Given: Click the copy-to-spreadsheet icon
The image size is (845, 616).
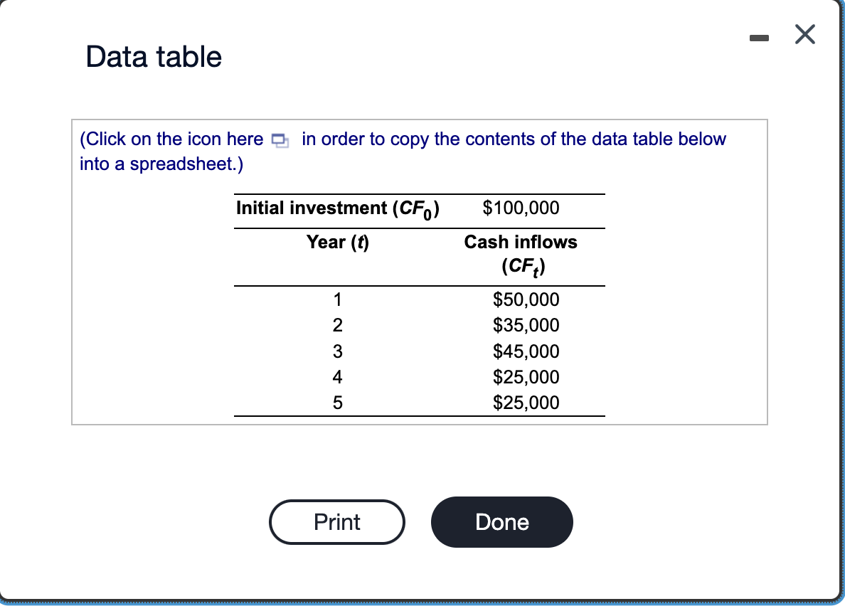Looking at the screenshot, I should [x=280, y=142].
